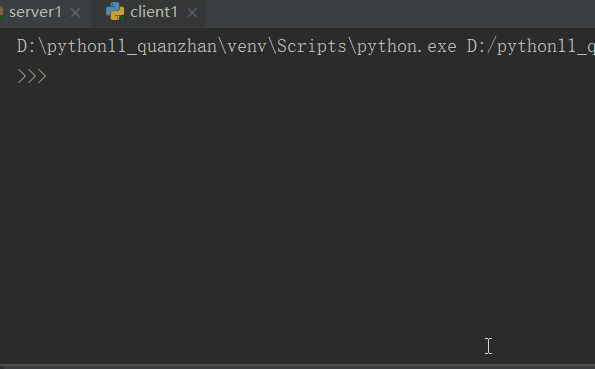595x369 pixels.
Task: Switch to the server1 run tab
Action: point(35,12)
